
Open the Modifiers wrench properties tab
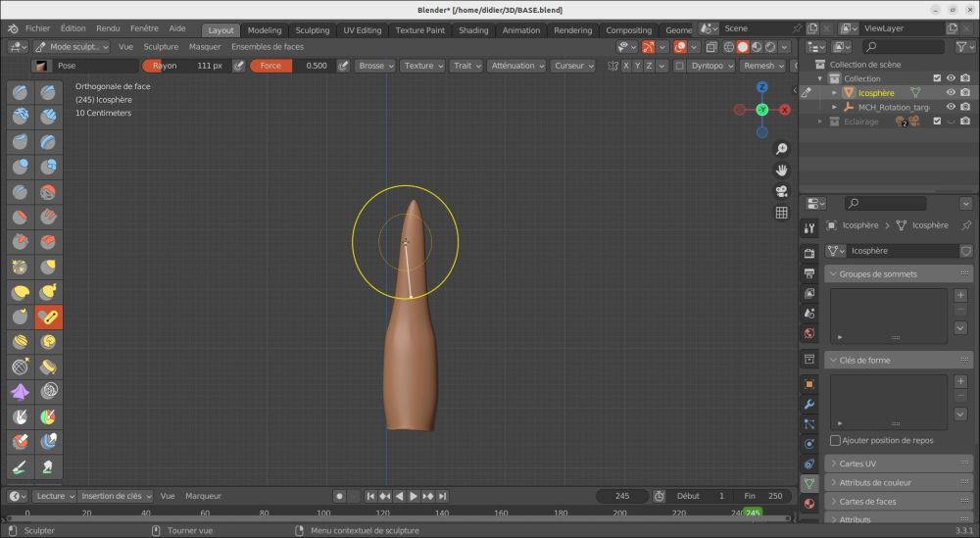click(x=809, y=404)
